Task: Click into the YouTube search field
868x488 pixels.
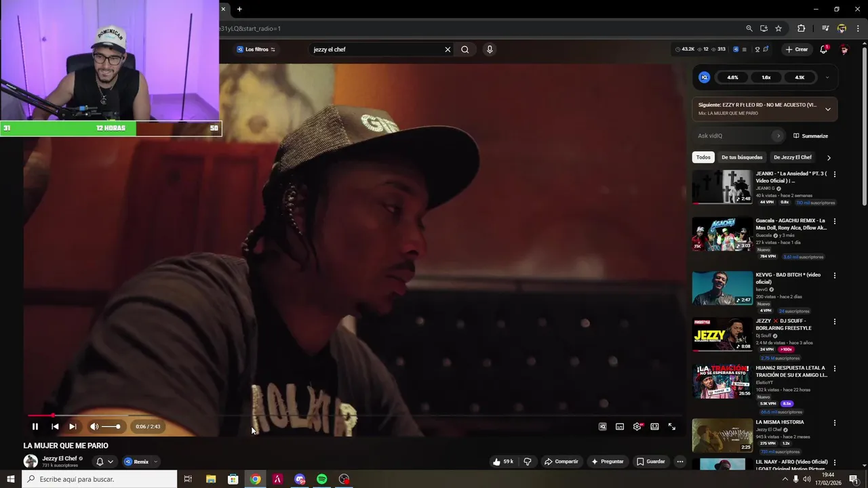Action: 375,49
